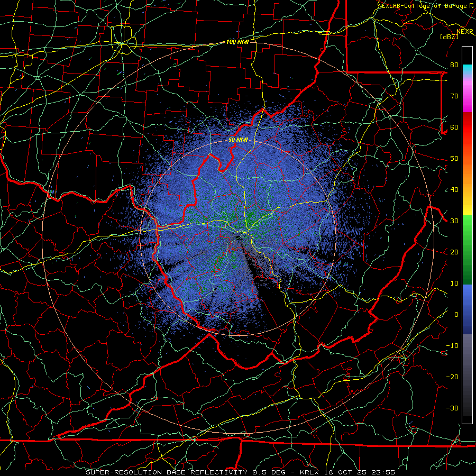Screen dimensions: 476x476
Task: Click the 30 value on color scale
Action: [454, 221]
